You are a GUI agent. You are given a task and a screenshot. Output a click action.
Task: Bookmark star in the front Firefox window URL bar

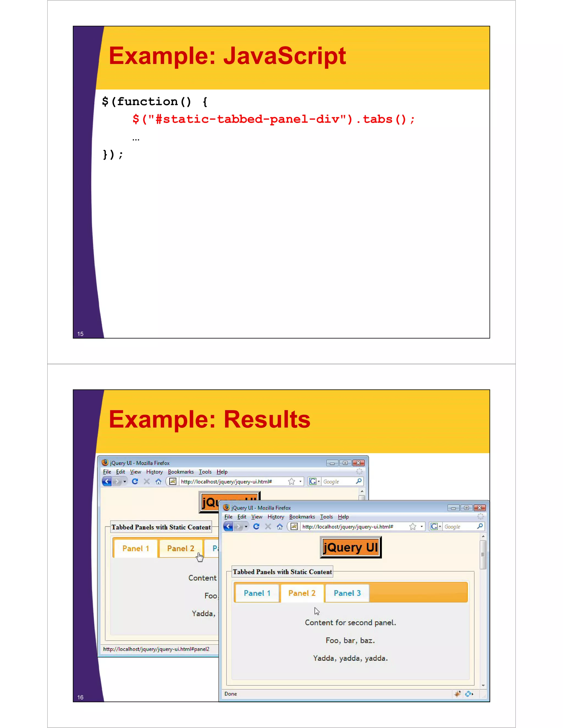413,526
